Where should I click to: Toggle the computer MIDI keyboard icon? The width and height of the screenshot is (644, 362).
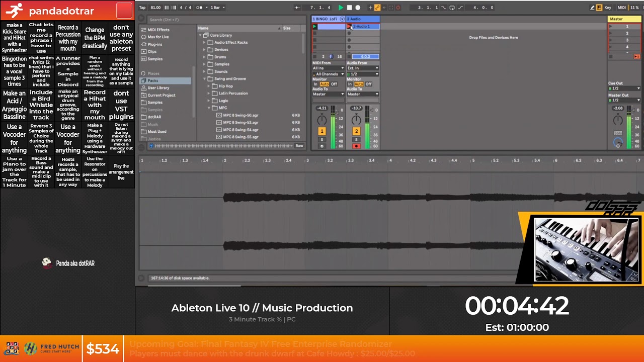coord(599,8)
